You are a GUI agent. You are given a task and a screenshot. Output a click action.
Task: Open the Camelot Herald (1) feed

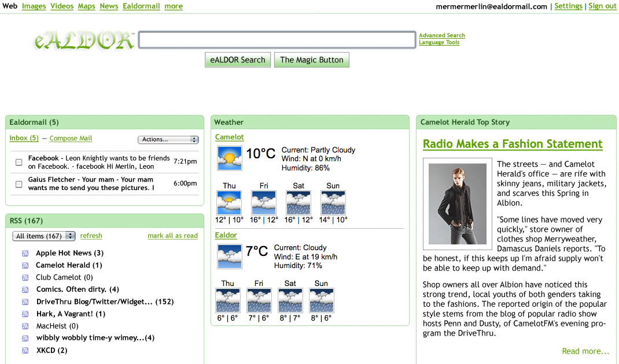tap(69, 265)
